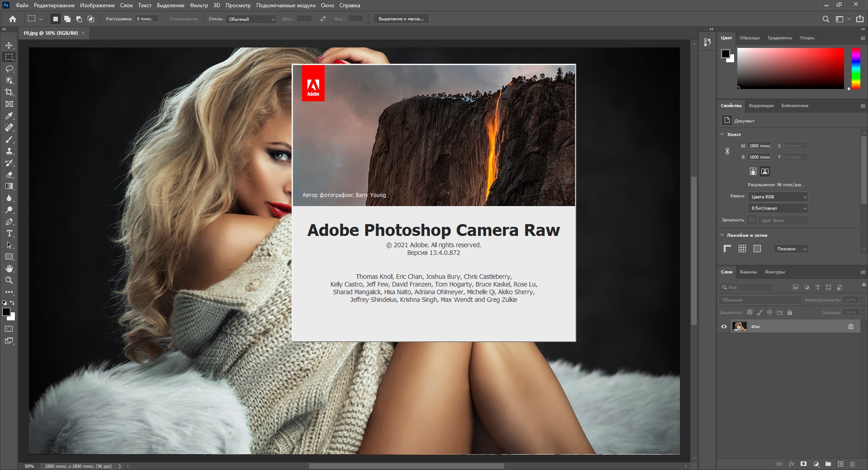
Task: Open the Фильтр menu
Action: [x=198, y=5]
